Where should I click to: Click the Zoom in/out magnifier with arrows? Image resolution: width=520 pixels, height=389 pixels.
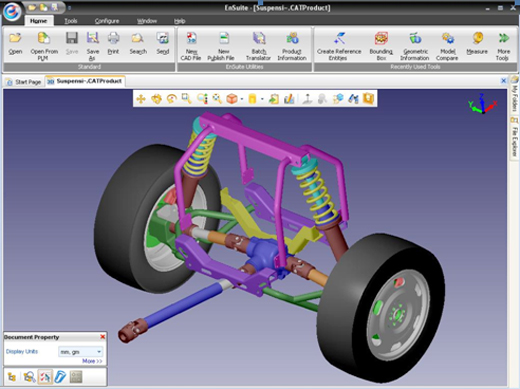pyautogui.click(x=202, y=99)
